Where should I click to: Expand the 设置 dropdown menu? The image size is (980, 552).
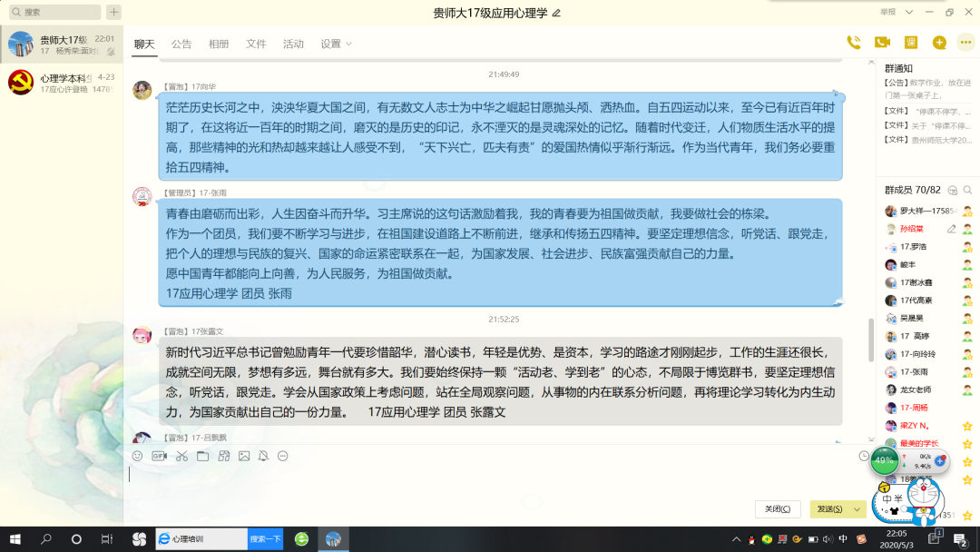coord(336,44)
